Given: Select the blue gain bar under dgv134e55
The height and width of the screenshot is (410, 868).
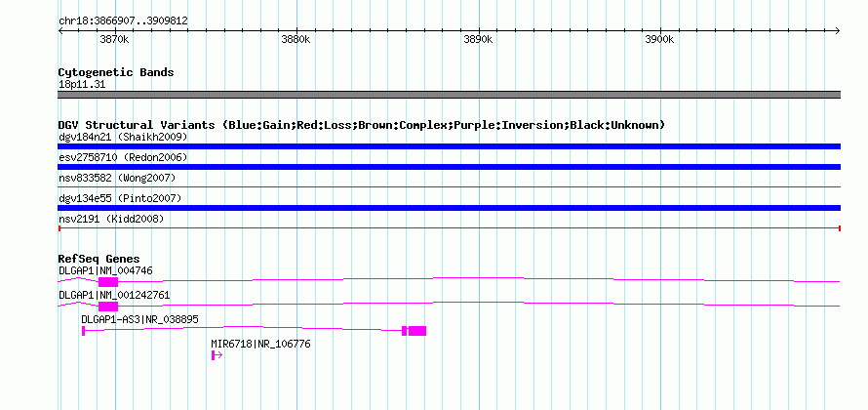Looking at the screenshot, I should 449,208.
